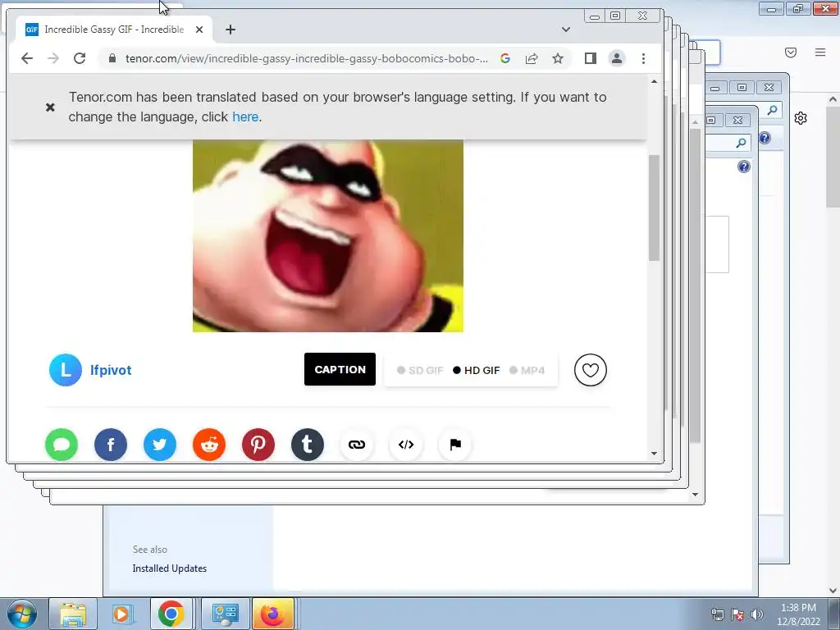Viewport: 840px width, 630px height.
Task: Copy GIF link with chain icon
Action: point(357,445)
